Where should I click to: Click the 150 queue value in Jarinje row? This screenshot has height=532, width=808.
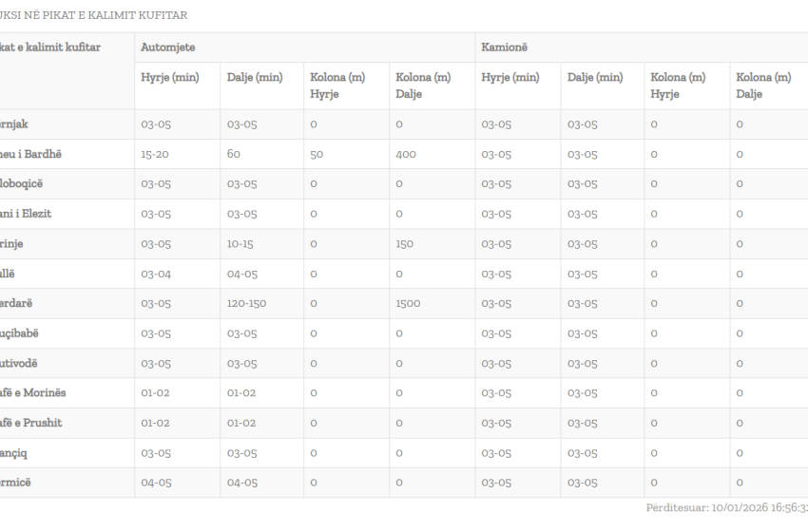[405, 244]
